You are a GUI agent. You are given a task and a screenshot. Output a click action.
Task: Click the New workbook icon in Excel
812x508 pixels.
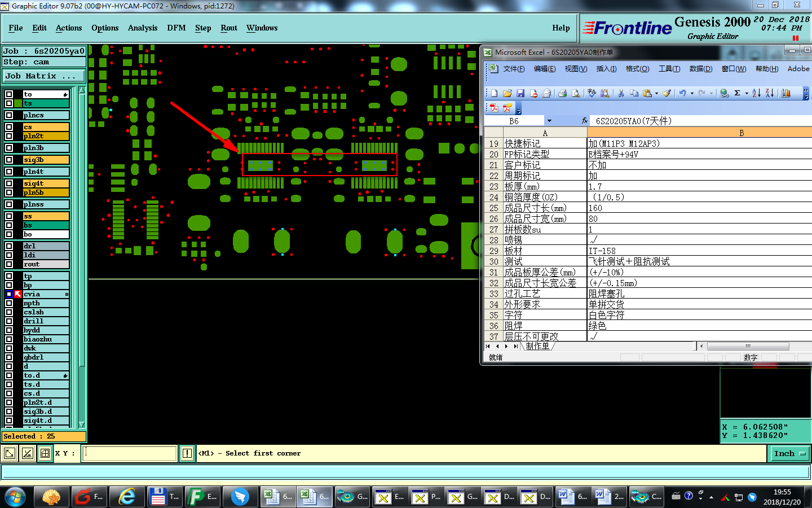point(494,93)
